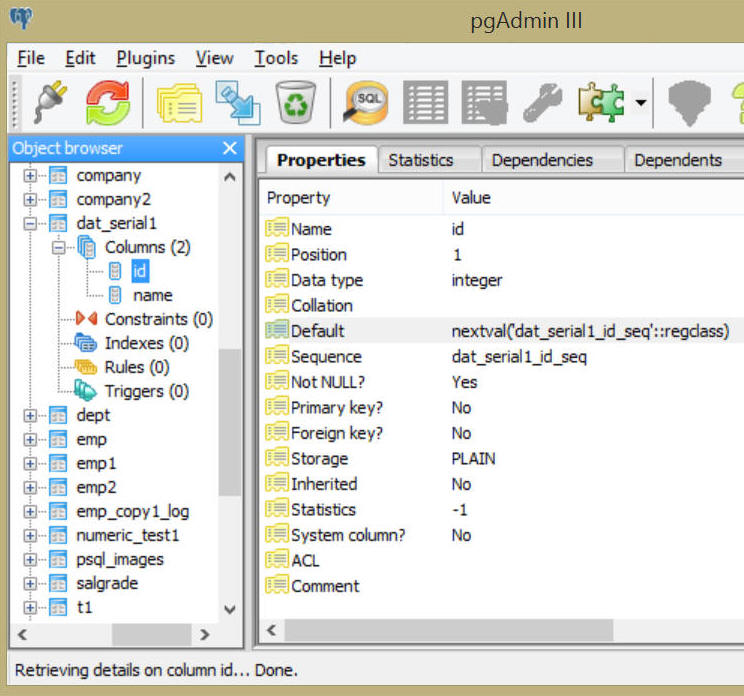The height and width of the screenshot is (696, 744).
Task: Switch to the Dependencies tab
Action: coord(542,160)
